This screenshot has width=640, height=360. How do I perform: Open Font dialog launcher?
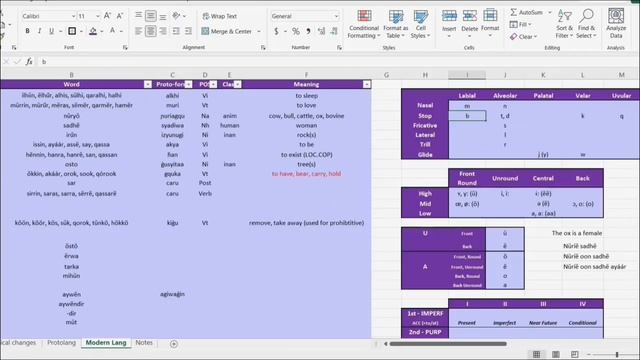pyautogui.click(x=125, y=48)
